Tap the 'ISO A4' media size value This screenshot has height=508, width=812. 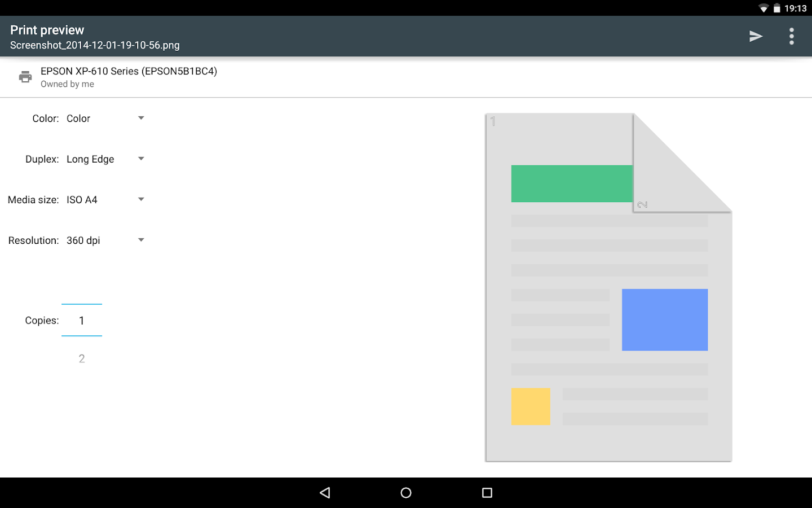[82, 200]
